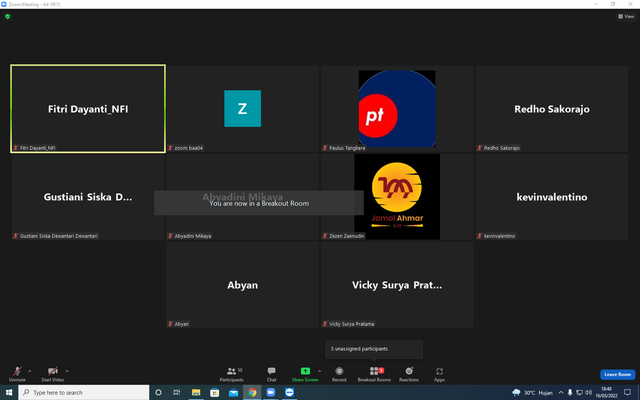Select Abyan's video tile
640x400 pixels.
click(x=242, y=285)
